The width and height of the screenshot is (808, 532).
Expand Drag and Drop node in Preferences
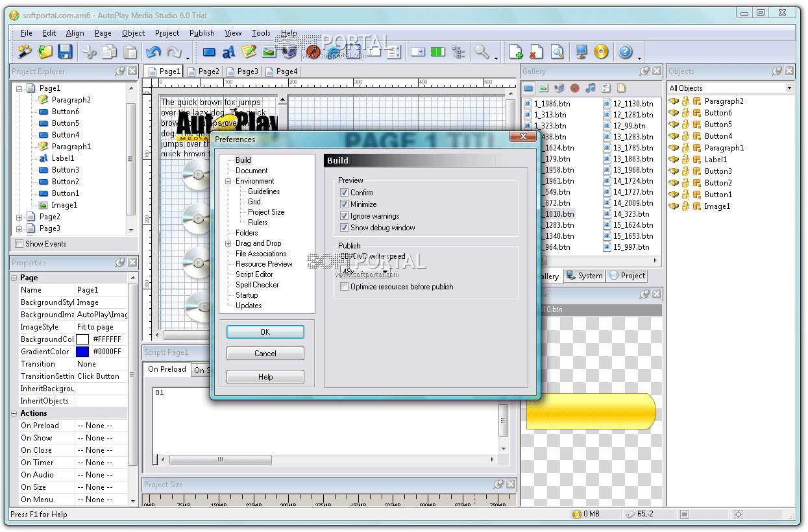[228, 243]
